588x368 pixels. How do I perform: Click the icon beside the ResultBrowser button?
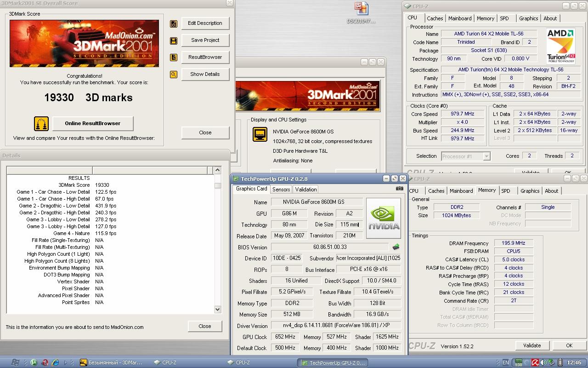pyautogui.click(x=174, y=57)
